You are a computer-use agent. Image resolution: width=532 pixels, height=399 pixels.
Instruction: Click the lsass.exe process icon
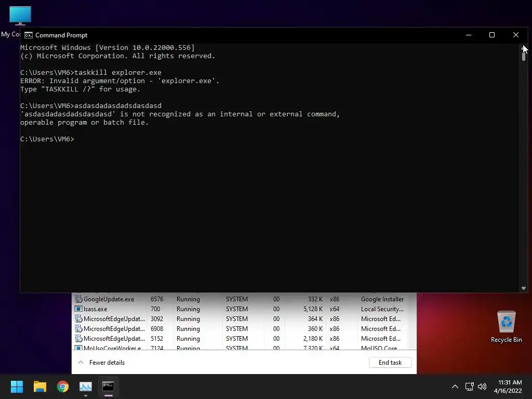click(x=78, y=309)
